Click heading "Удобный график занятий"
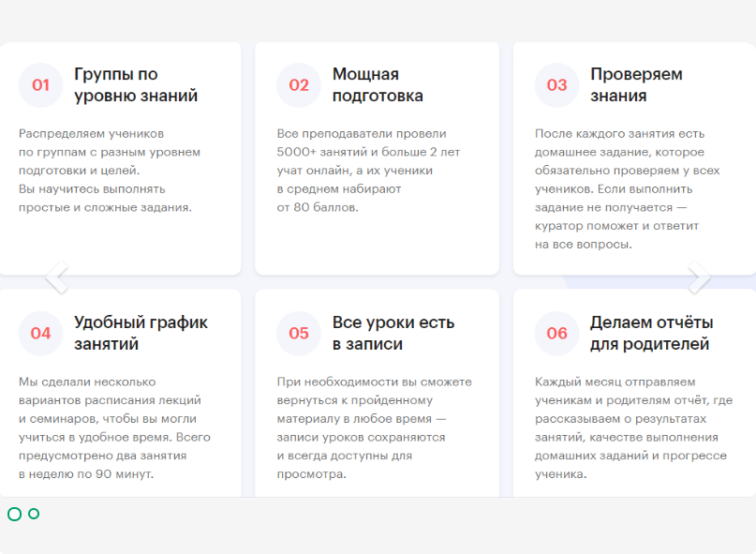Image resolution: width=756 pixels, height=554 pixels. [x=141, y=333]
